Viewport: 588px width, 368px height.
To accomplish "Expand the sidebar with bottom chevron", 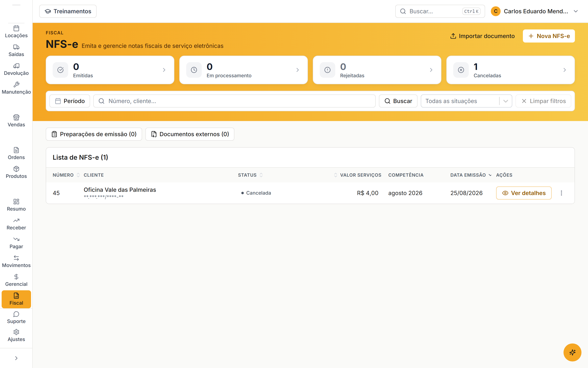I will (x=16, y=358).
